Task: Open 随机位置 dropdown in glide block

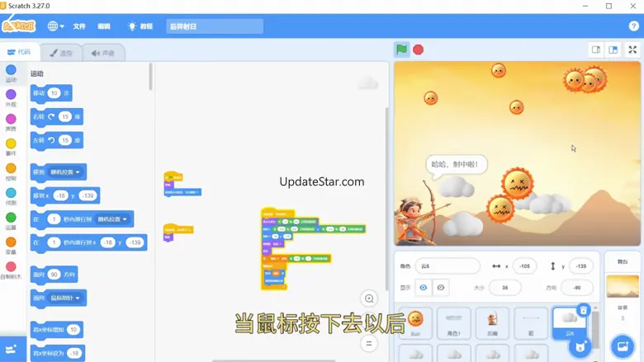Action: coord(112,219)
